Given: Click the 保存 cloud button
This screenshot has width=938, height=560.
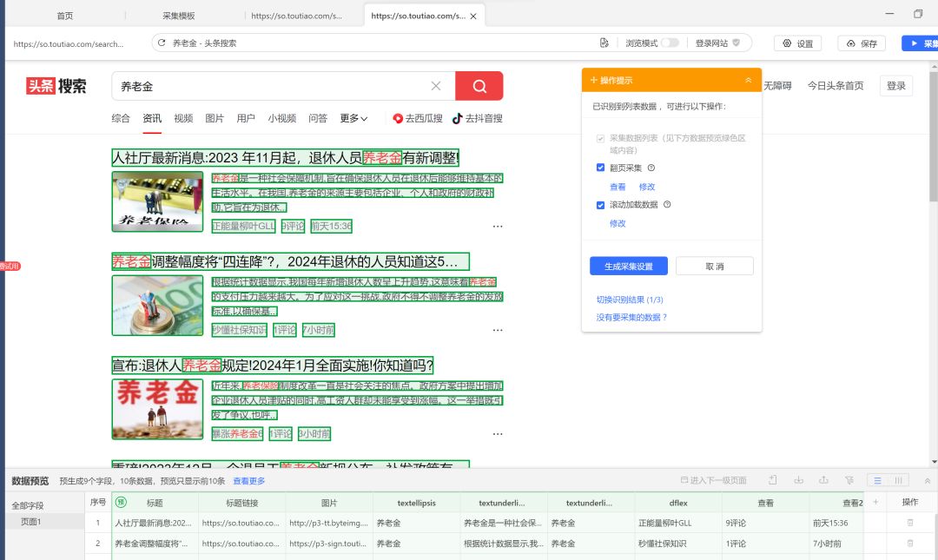Looking at the screenshot, I should point(862,43).
